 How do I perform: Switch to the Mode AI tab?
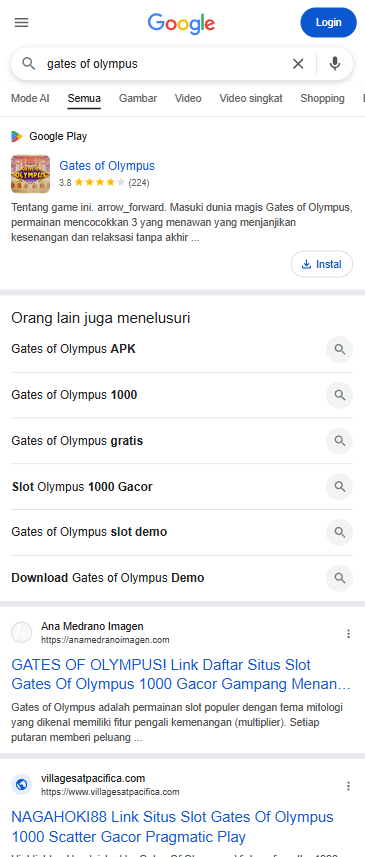click(x=30, y=98)
